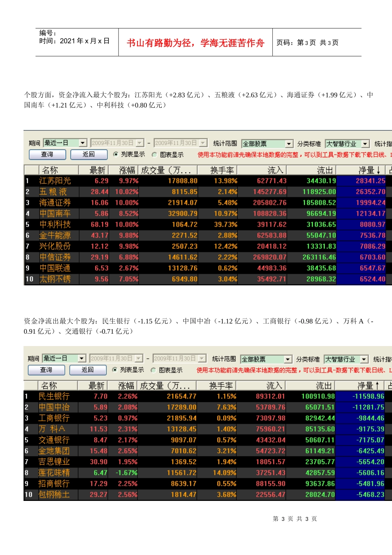Open end date dropdown in bottom panel
392x555 pixels.
point(202,358)
